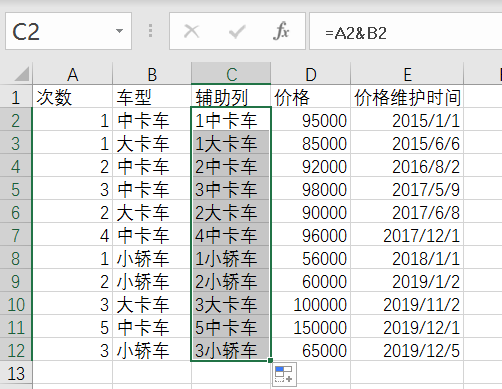The width and height of the screenshot is (502, 389).
Task: Select cell C8 showing 1小轿车
Action: (x=231, y=257)
